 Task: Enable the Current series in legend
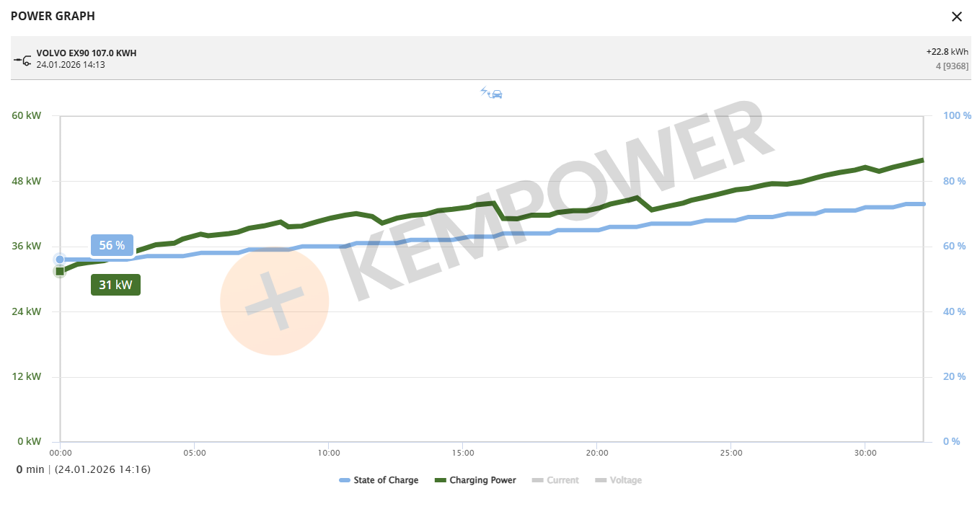click(555, 480)
